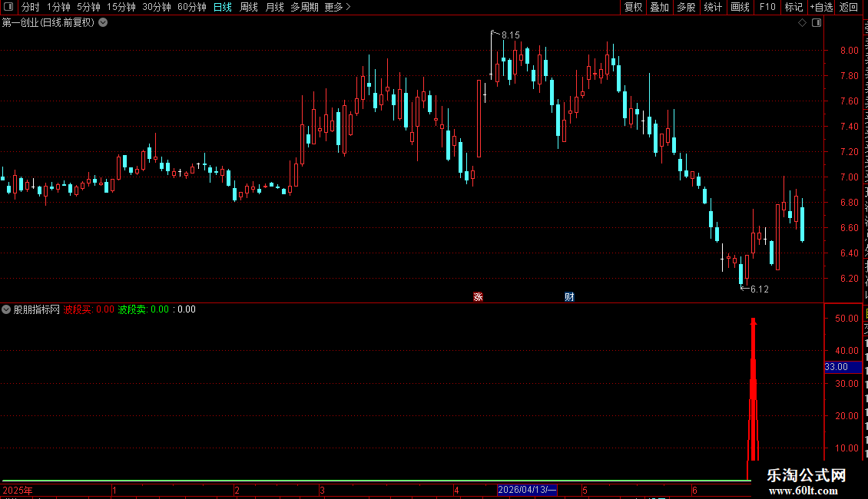Click the 2025年 label on time axis
The height and width of the screenshot is (499, 868).
(18, 490)
